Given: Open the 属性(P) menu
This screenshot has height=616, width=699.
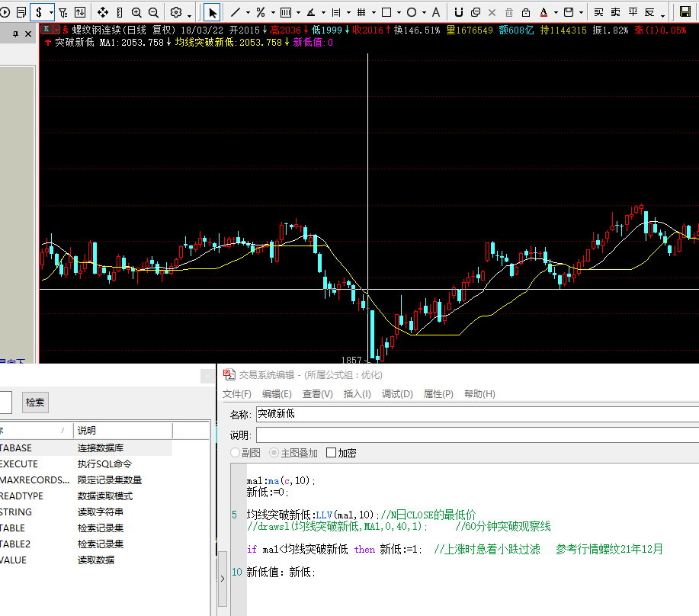Looking at the screenshot, I should pyautogui.click(x=438, y=394).
